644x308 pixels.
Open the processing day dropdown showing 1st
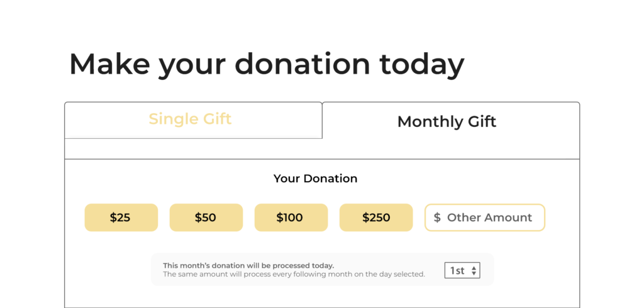tap(462, 270)
